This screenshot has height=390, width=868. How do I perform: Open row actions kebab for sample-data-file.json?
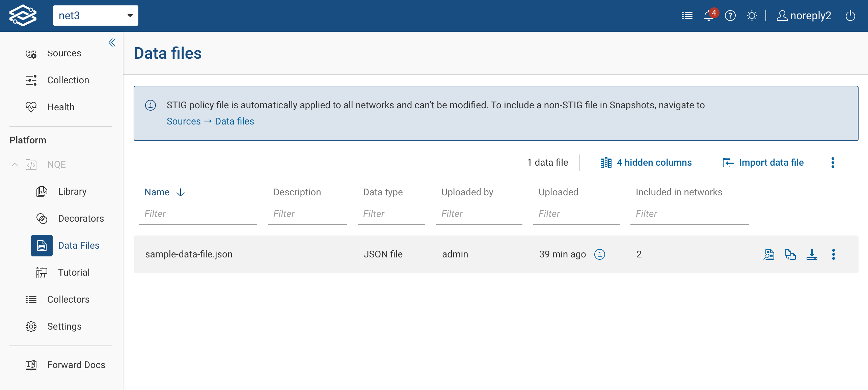(x=834, y=254)
